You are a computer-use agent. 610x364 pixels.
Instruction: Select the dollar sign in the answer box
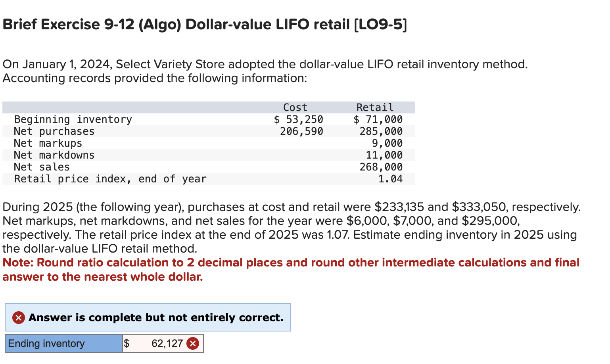127,343
